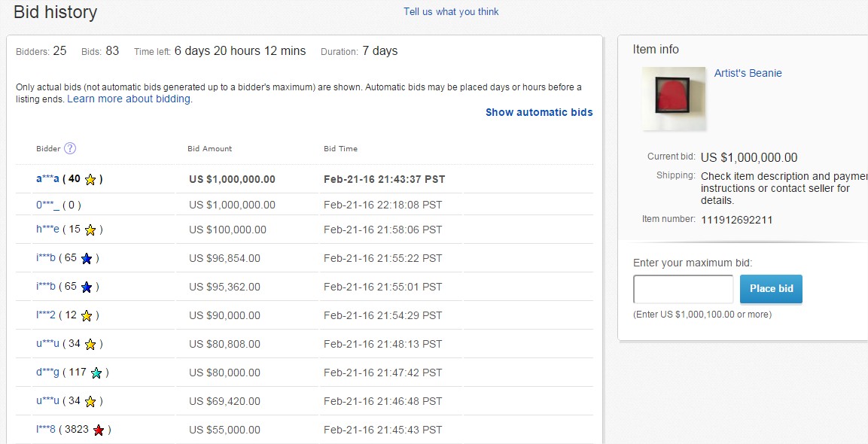Click the teal star beside d***g
This screenshot has height=444, width=868.
click(x=96, y=373)
